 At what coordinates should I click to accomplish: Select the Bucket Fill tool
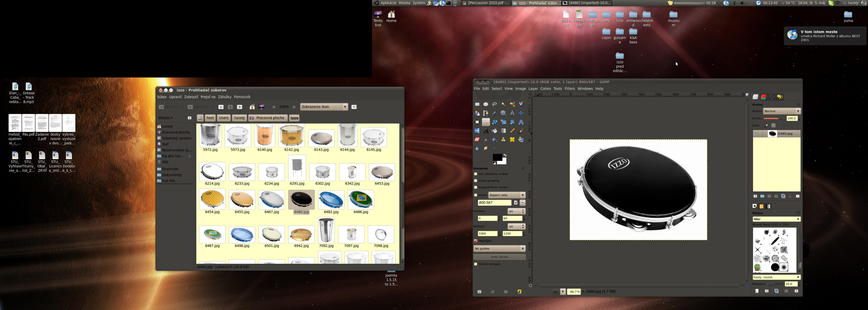click(495, 131)
